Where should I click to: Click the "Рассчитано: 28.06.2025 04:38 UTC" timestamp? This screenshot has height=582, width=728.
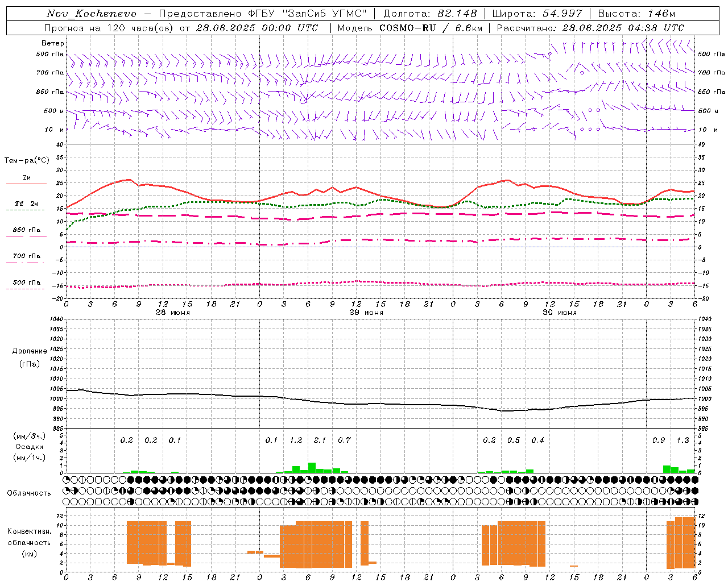[590, 28]
